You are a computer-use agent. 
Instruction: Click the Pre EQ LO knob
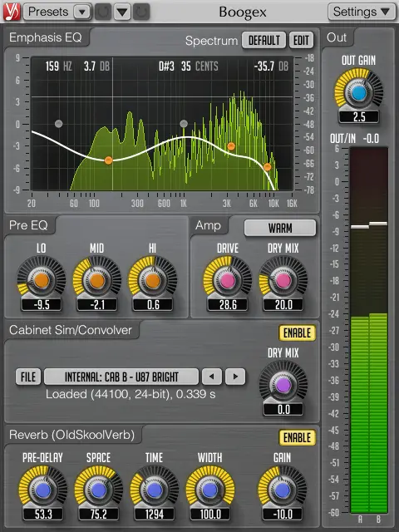[x=42, y=280]
